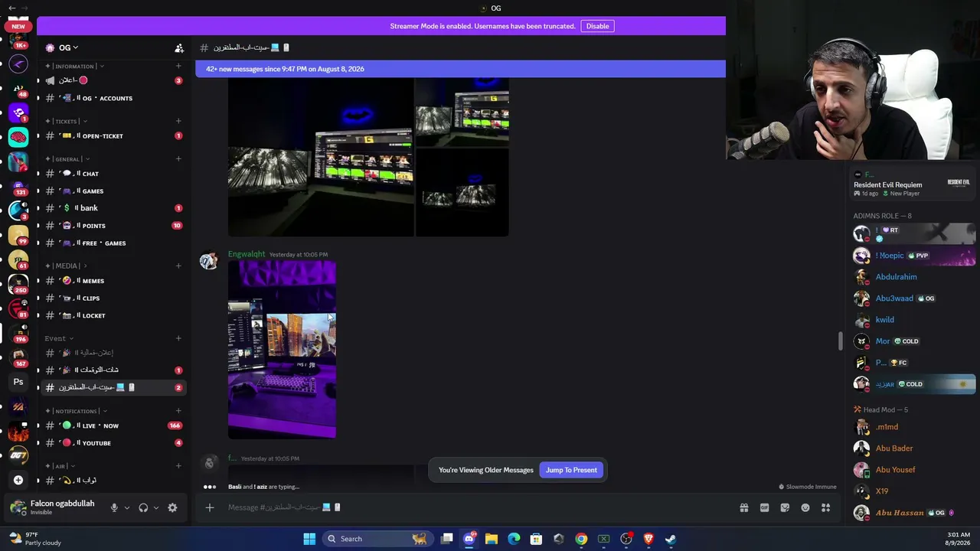Open File Explorer from taskbar
The width and height of the screenshot is (980, 551).
[492, 539]
